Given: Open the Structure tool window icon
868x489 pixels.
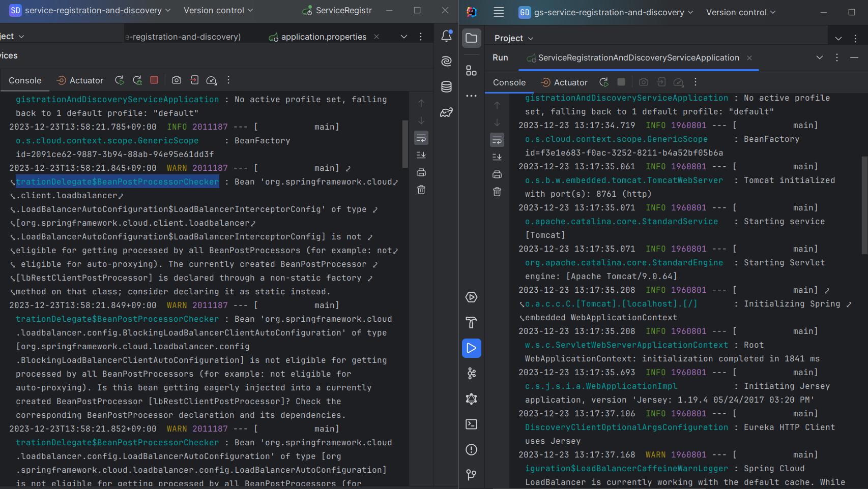Looking at the screenshot, I should point(472,71).
